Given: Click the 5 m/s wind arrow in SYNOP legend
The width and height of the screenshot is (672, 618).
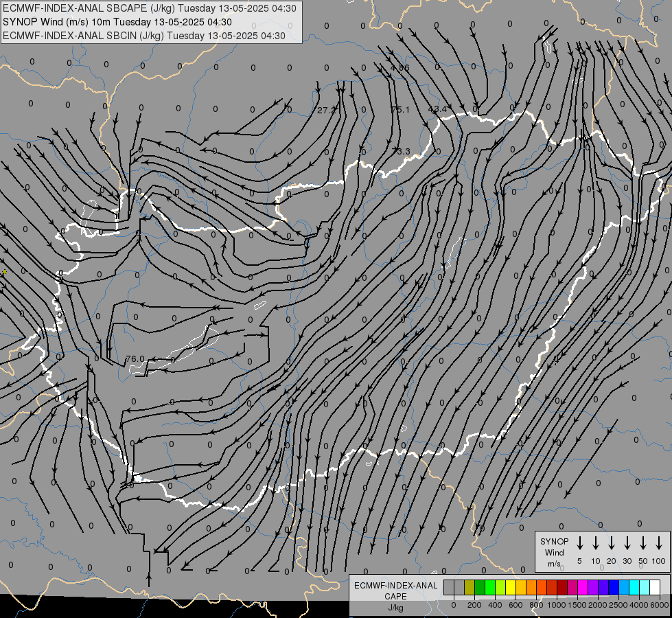Looking at the screenshot, I should 579,543.
